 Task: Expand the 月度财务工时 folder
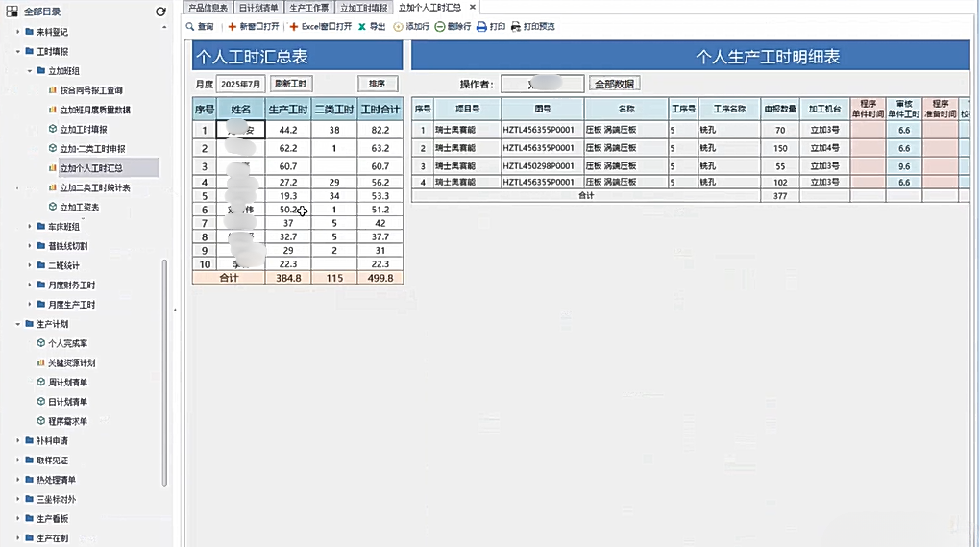30,286
